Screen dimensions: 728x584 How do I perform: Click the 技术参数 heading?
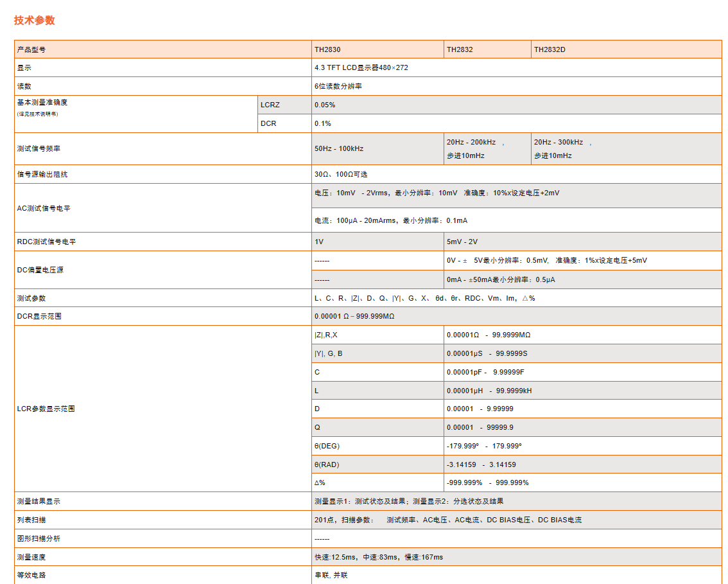point(35,20)
